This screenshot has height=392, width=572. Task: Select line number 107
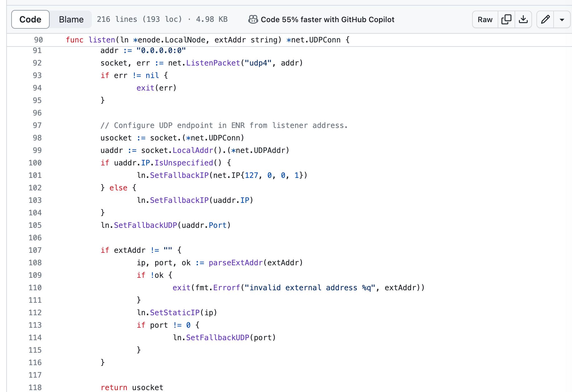35,250
